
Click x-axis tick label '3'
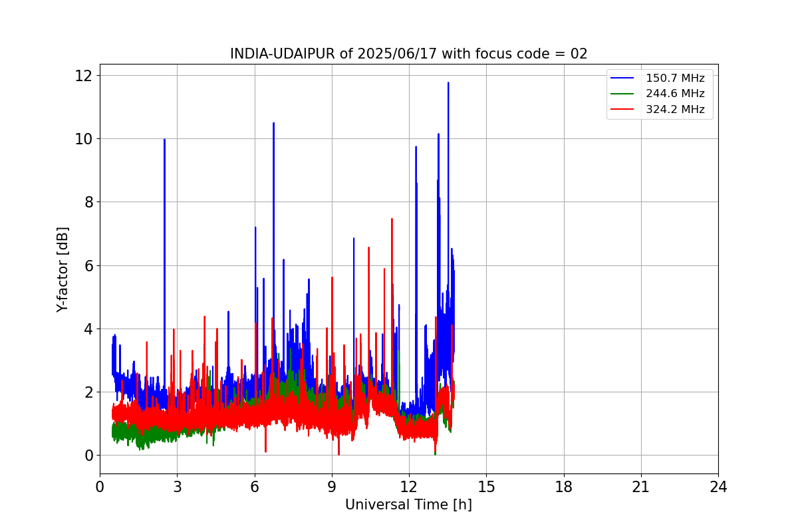tap(177, 487)
